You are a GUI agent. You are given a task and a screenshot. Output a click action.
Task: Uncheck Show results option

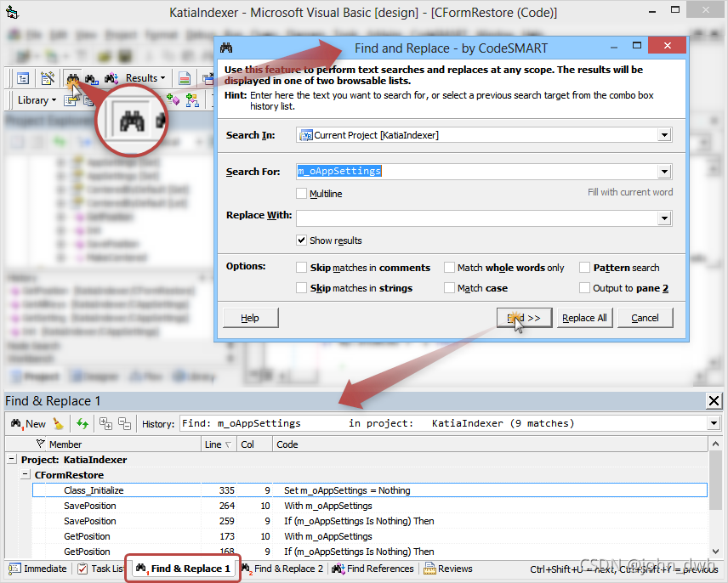(x=302, y=240)
